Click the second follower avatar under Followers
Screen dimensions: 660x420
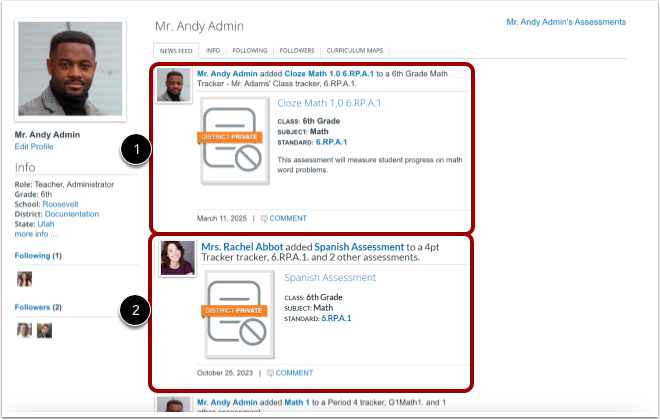pos(44,330)
